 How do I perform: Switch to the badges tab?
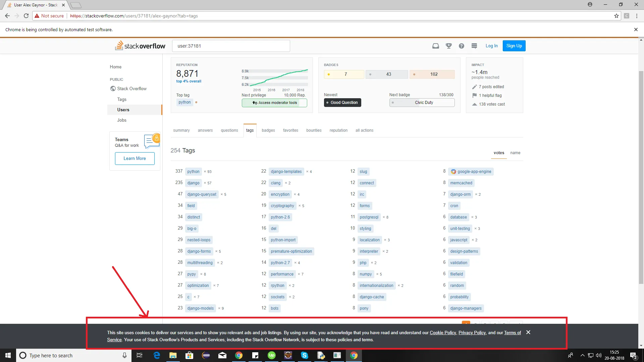(268, 130)
